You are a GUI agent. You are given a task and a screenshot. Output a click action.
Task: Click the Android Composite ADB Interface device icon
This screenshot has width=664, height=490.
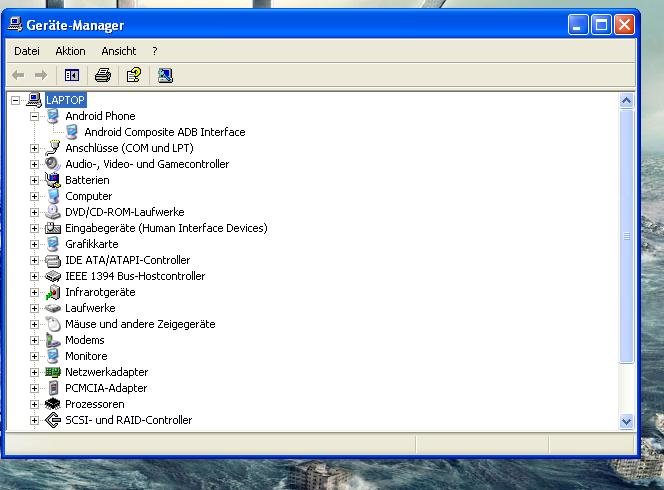[72, 132]
